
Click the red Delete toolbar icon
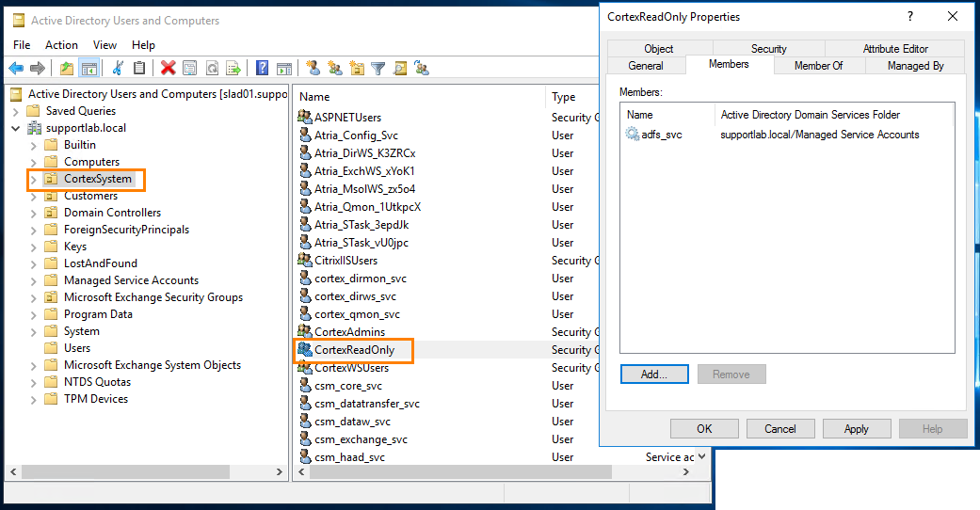168,68
